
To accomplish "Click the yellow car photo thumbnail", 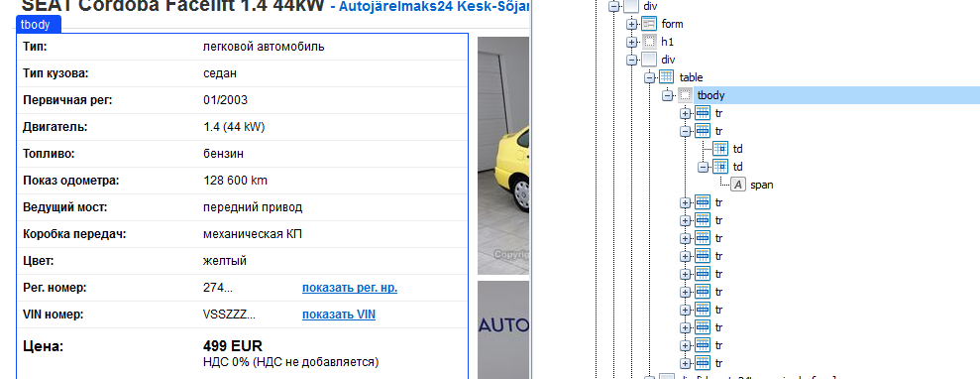I will [503, 156].
